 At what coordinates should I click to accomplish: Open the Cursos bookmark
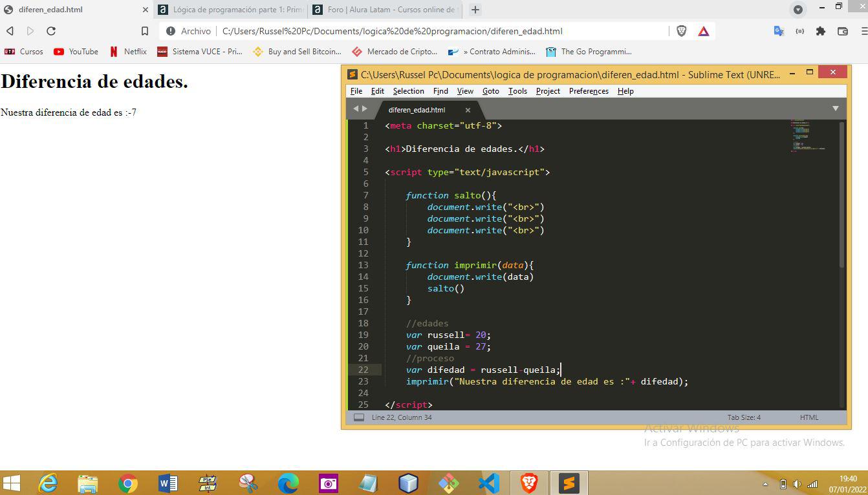coord(24,52)
